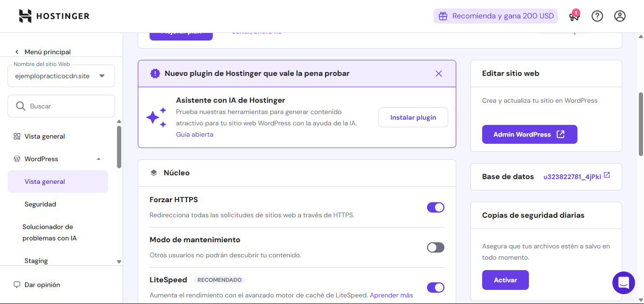Select WordPress Vista general submenu item

(58, 181)
